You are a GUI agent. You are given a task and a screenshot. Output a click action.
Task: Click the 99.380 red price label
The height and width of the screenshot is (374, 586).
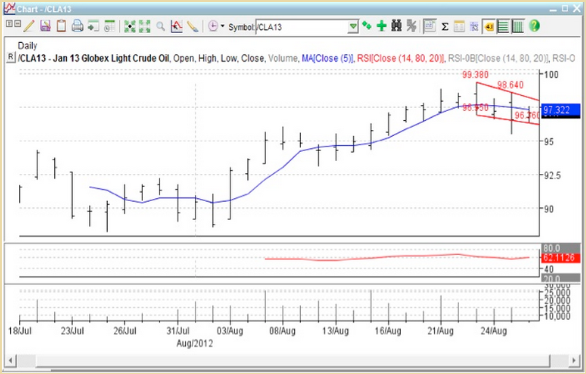[x=475, y=75]
